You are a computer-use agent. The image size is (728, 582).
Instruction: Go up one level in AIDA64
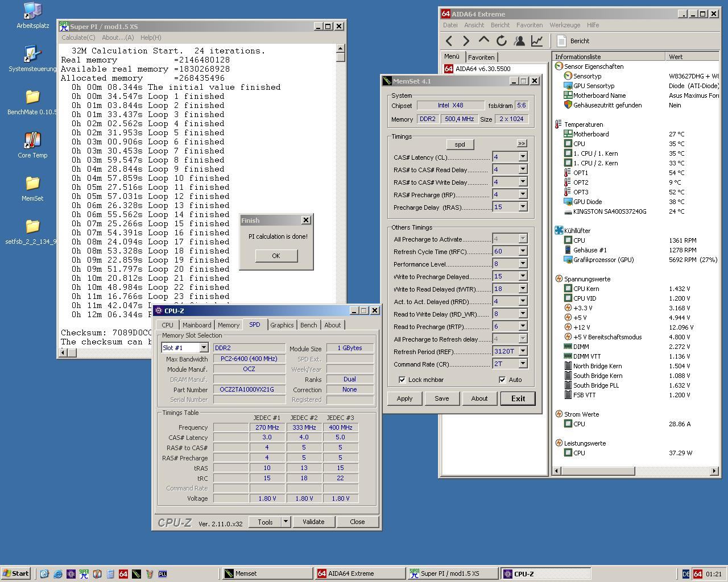click(483, 41)
